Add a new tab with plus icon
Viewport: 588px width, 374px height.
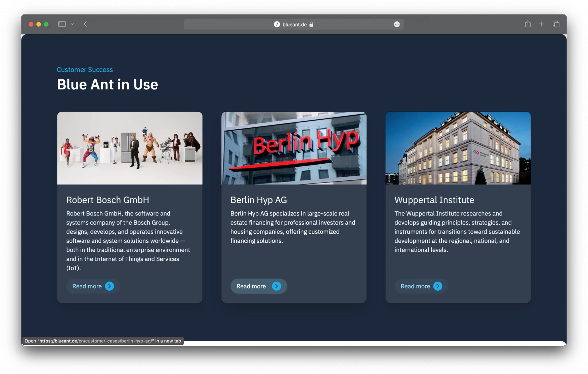[542, 24]
